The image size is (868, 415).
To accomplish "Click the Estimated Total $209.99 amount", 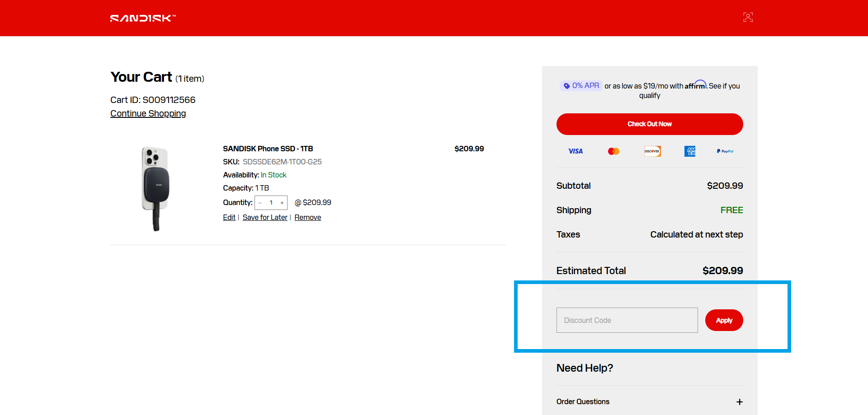I will click(x=722, y=270).
